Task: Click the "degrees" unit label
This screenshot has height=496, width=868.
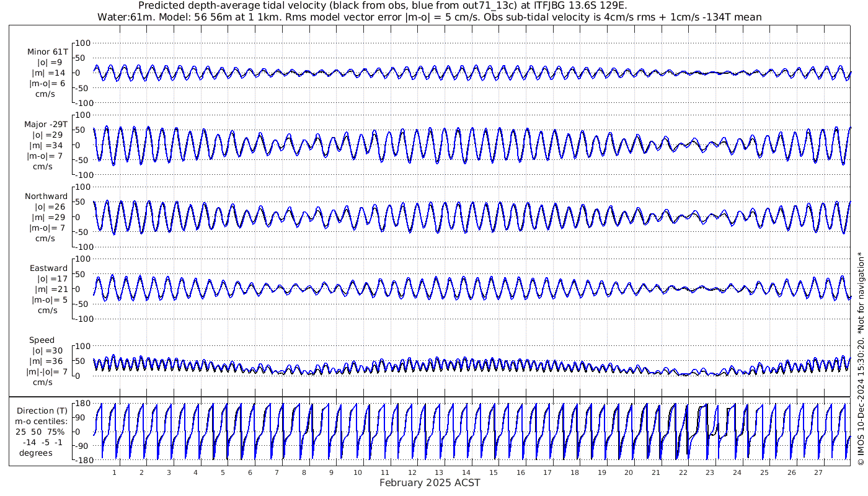Action: (35, 453)
